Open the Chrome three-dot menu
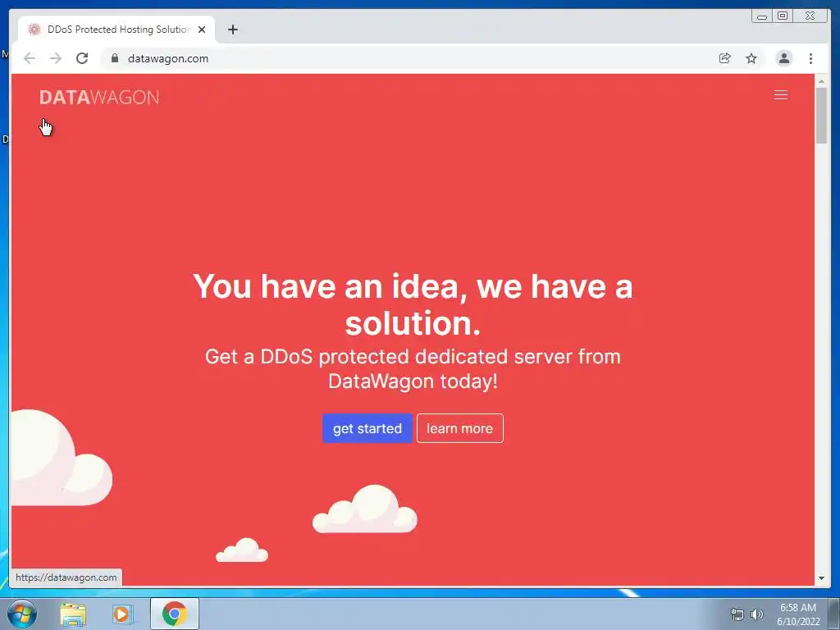 pyautogui.click(x=810, y=58)
